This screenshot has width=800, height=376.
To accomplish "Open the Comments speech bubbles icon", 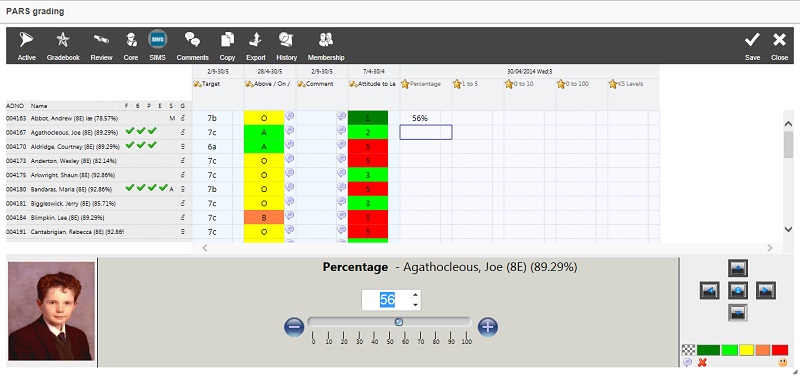I will 192,39.
